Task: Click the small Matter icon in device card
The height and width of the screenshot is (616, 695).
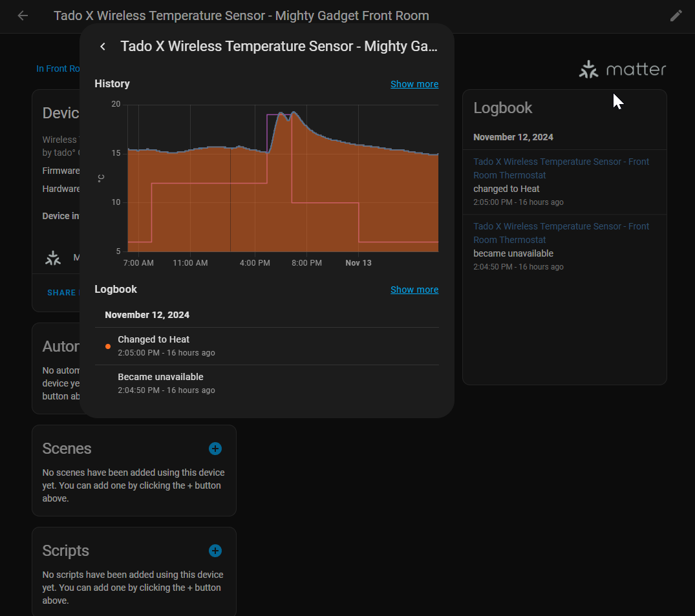Action: (53, 258)
